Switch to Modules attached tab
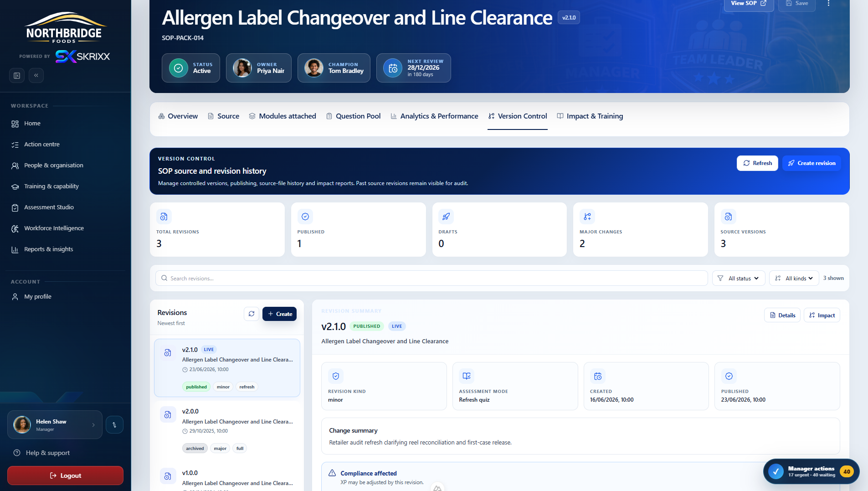This screenshot has width=868, height=491. (x=282, y=116)
